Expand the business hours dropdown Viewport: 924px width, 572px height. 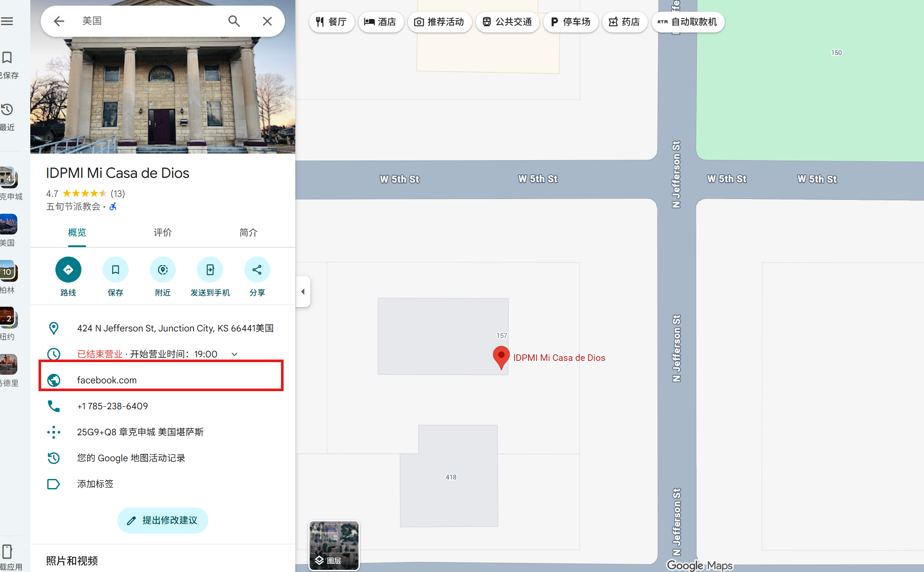(234, 354)
